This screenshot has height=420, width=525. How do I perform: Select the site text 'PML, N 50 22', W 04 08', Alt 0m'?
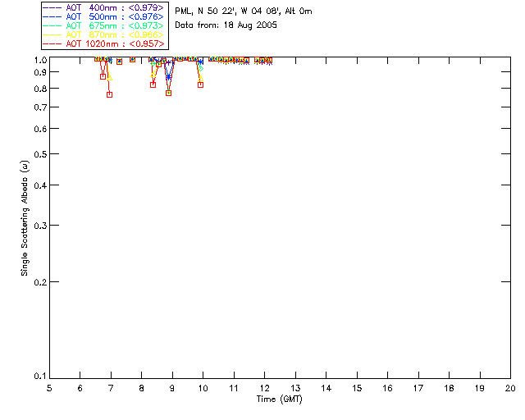coord(244,11)
